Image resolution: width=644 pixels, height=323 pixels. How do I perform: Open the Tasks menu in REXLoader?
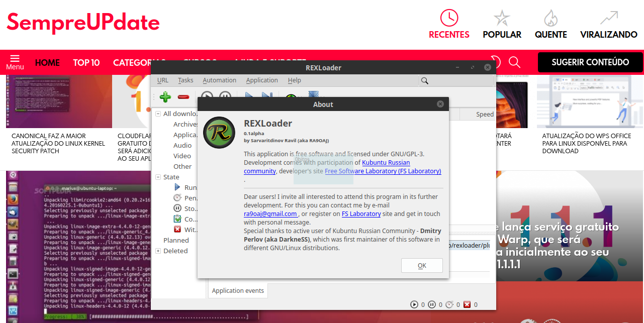(186, 80)
